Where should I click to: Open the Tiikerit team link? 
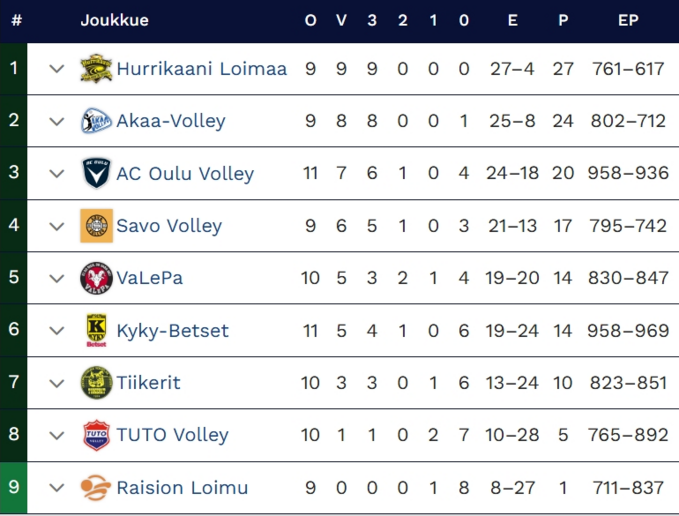coord(148,382)
